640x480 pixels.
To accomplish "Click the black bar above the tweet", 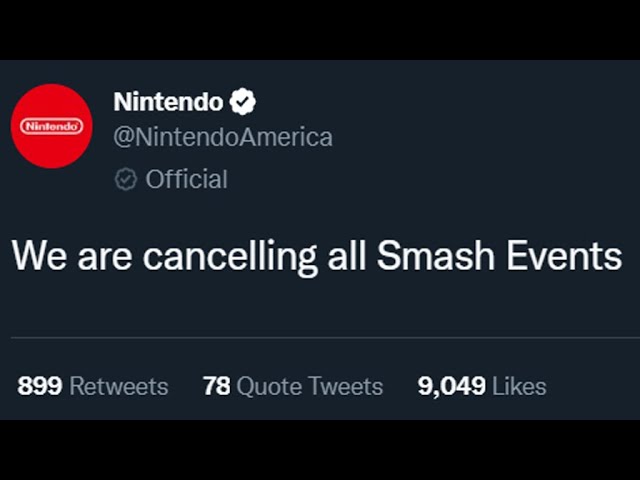I will click(320, 28).
